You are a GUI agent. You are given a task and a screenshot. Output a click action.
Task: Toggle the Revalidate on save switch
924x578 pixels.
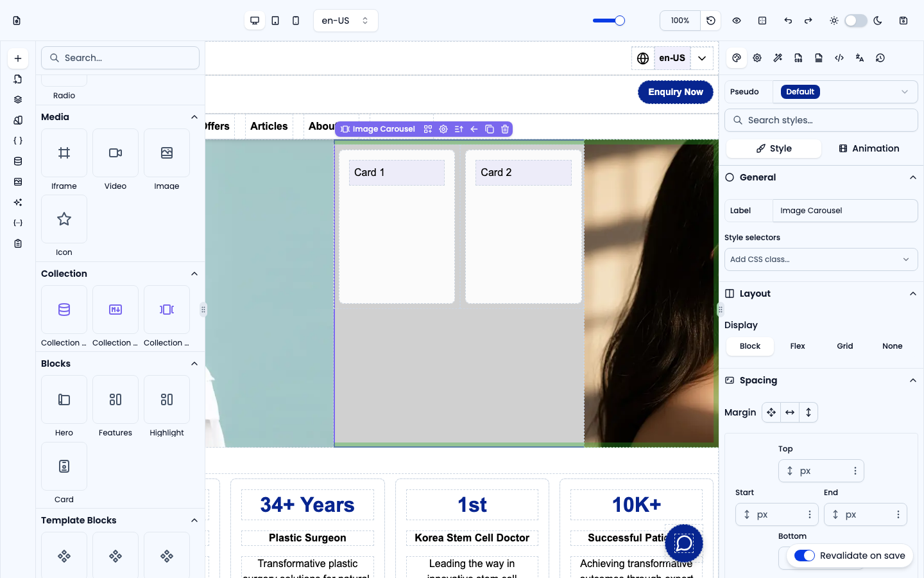(x=805, y=556)
